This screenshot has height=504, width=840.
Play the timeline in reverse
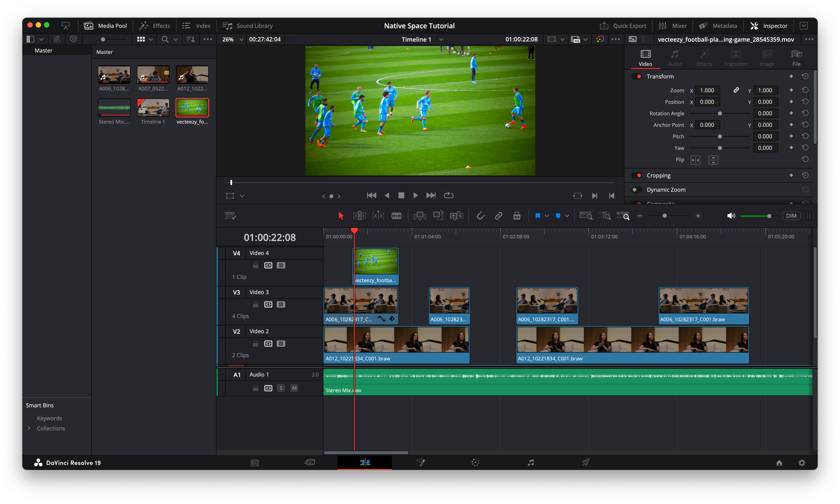[387, 195]
